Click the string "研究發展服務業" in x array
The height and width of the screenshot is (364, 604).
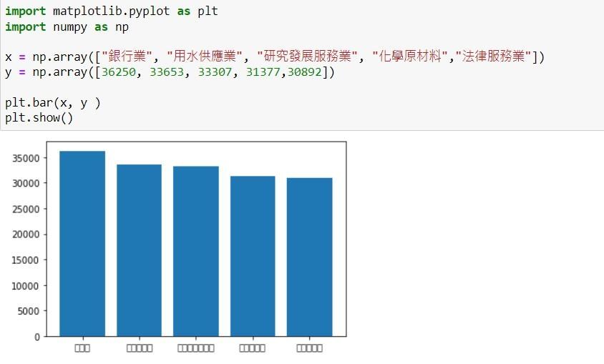click(x=308, y=56)
